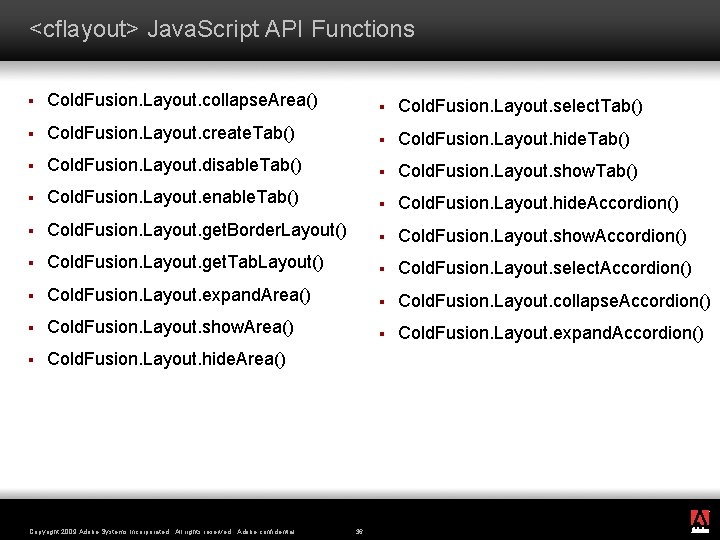Click ColdFusion.Layout.hideTab() text
This screenshot has height=540, width=720.
[x=514, y=139]
